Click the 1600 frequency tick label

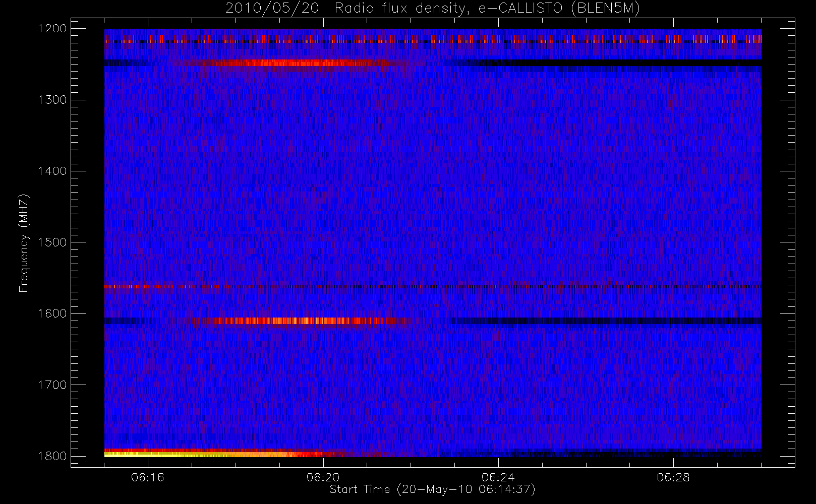coord(52,313)
